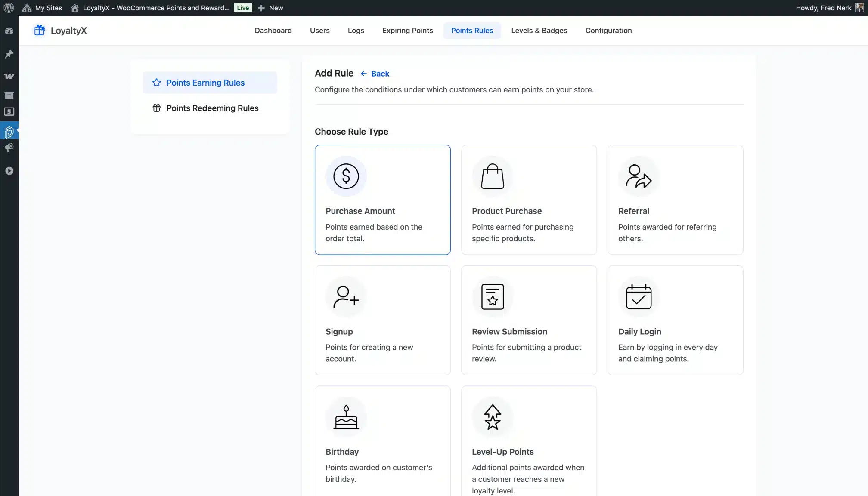Click the play button icon at sidebar bottom
The height and width of the screenshot is (496, 868).
[x=9, y=170]
